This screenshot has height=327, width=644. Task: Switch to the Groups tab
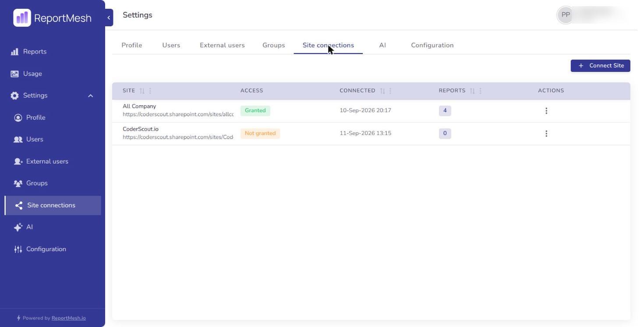tap(274, 45)
